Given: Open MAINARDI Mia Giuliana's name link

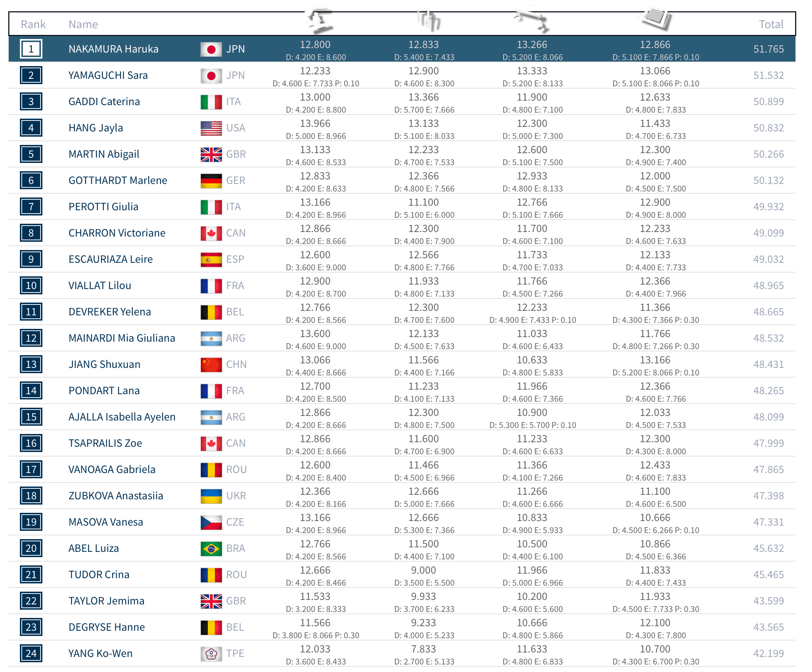Looking at the screenshot, I should click(122, 338).
